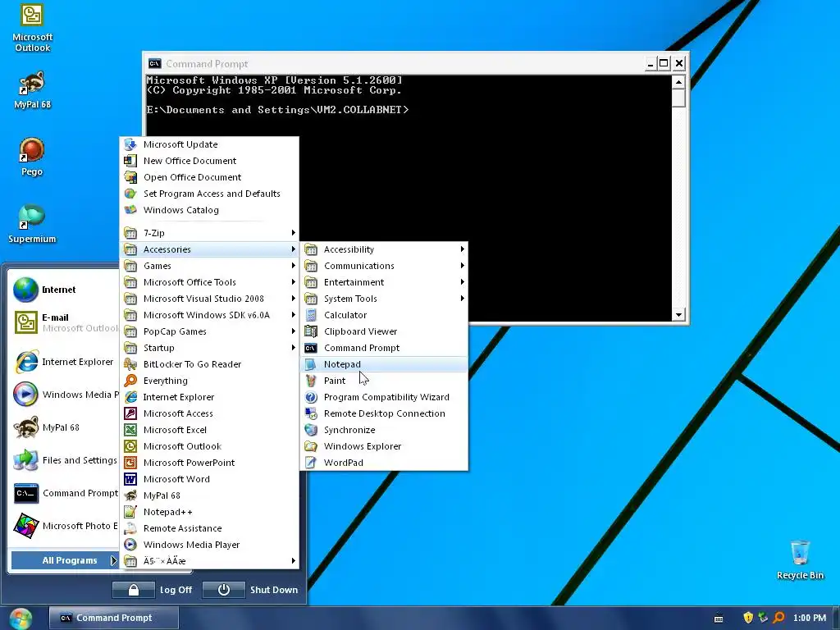The width and height of the screenshot is (840, 630).
Task: Expand the Startup submenu
Action: [x=209, y=348]
